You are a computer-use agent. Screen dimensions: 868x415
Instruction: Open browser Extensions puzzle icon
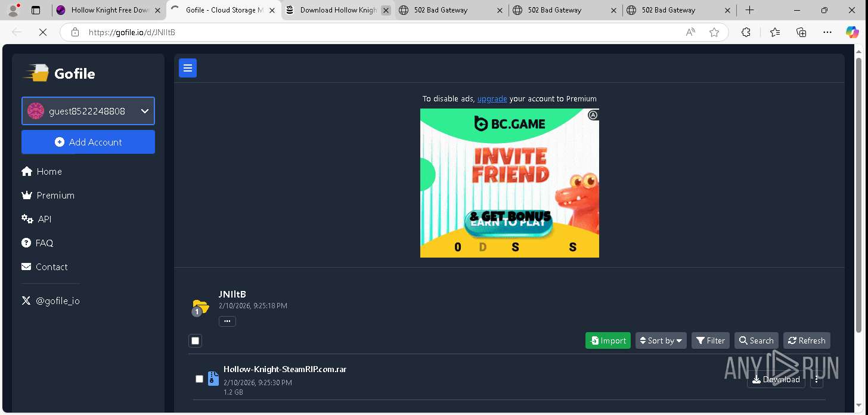746,32
